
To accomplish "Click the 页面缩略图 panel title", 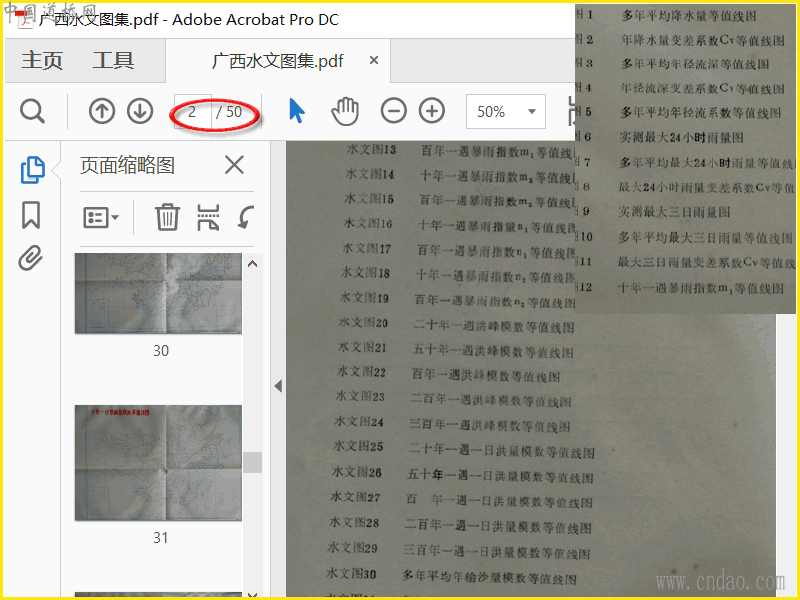I will (128, 165).
